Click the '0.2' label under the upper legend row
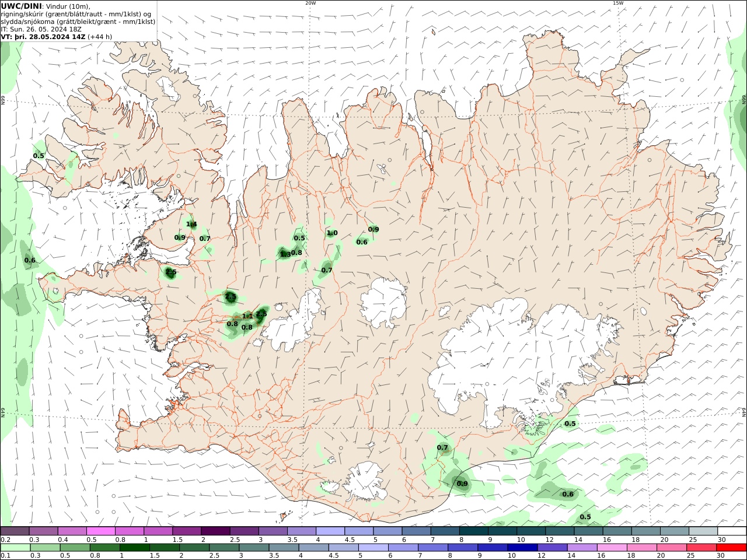The height and width of the screenshot is (560, 747). click(x=5, y=540)
